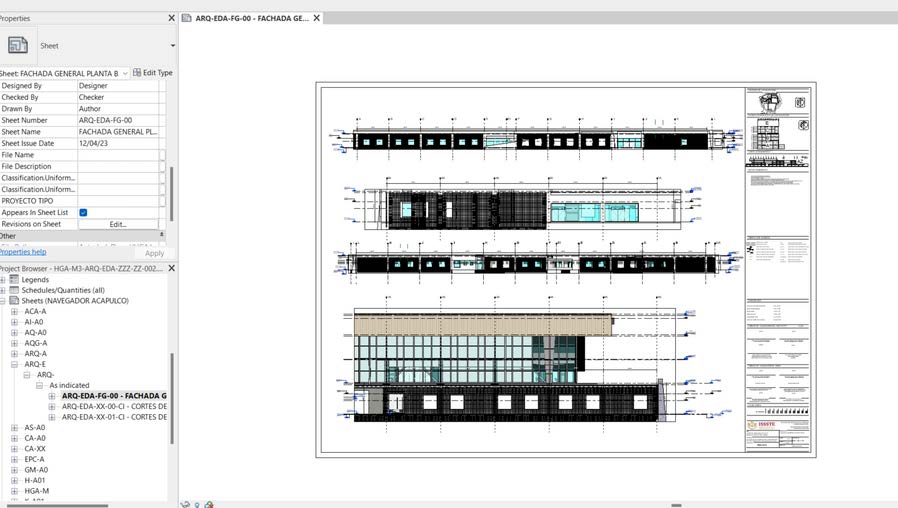This screenshot has height=508, width=898.
Task: Click the Edit Type icon
Action: [x=137, y=73]
